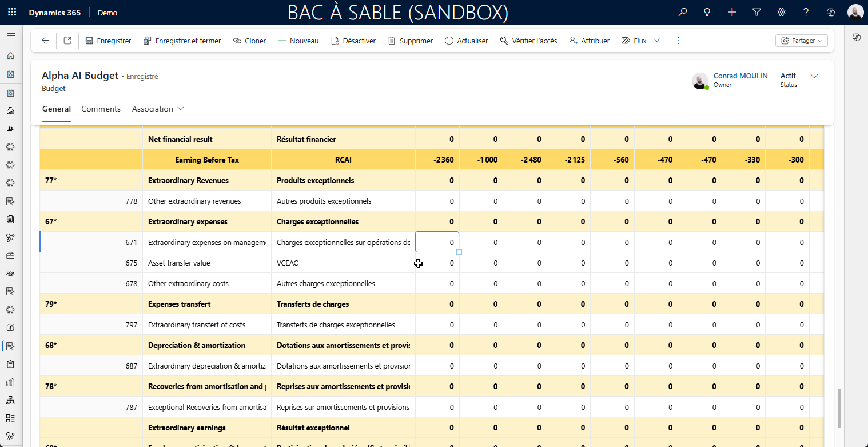Image resolution: width=868 pixels, height=447 pixels.
Task: Click 'Extraordinary transfert of costs' label
Action: (x=197, y=325)
